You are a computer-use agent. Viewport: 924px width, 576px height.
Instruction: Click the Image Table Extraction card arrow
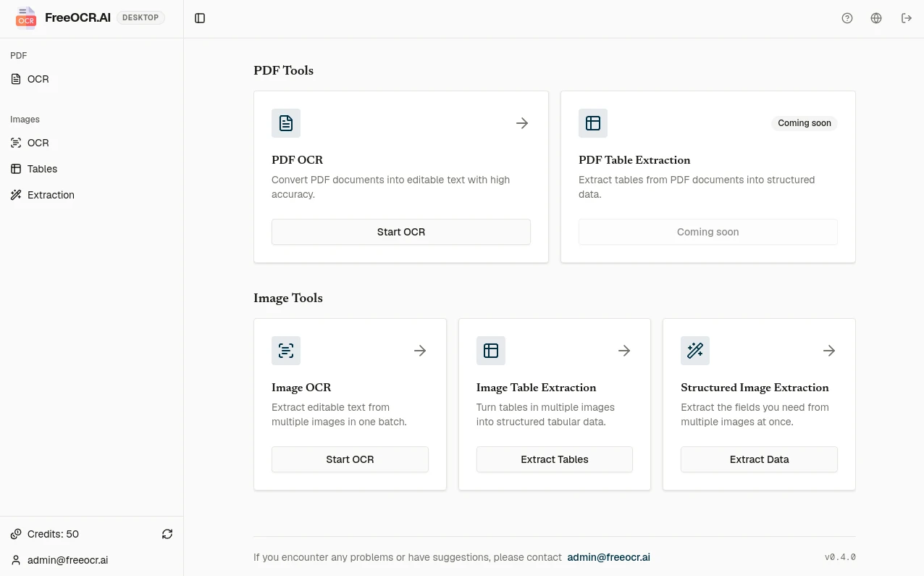pos(624,351)
